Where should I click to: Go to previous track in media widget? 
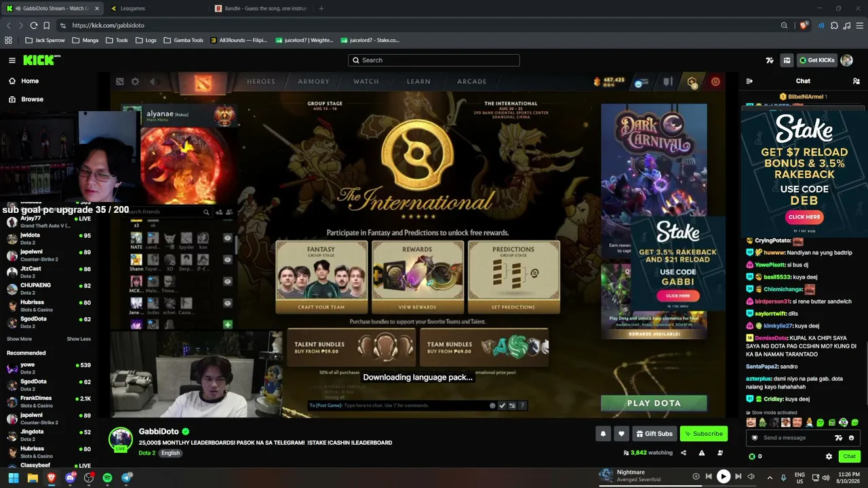[709, 476]
